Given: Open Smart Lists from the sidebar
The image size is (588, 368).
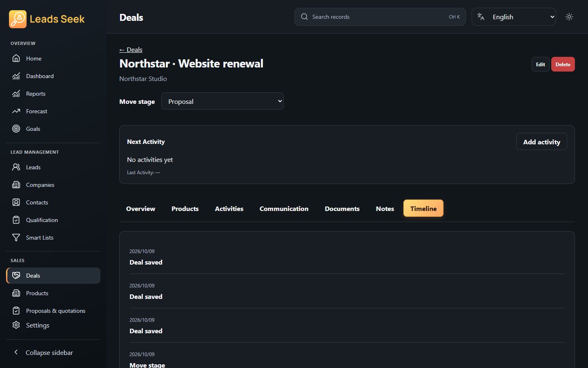Looking at the screenshot, I should pyautogui.click(x=53, y=238).
